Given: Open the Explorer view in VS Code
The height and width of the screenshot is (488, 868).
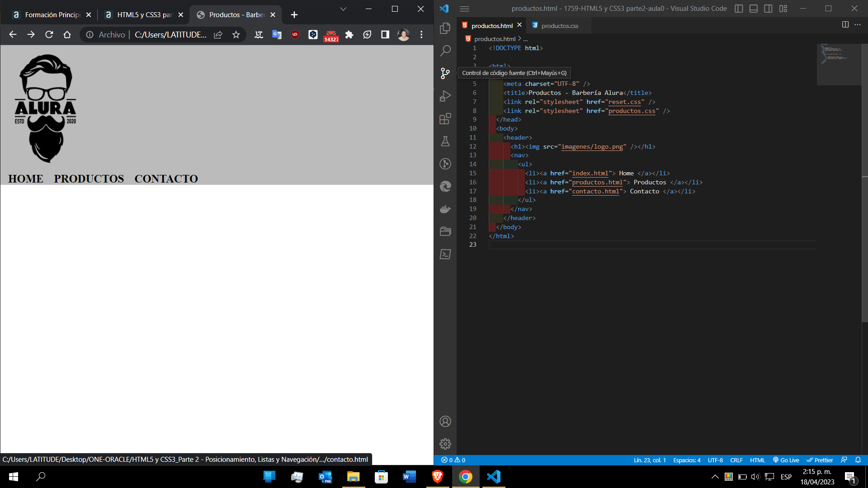Looking at the screenshot, I should 445,28.
